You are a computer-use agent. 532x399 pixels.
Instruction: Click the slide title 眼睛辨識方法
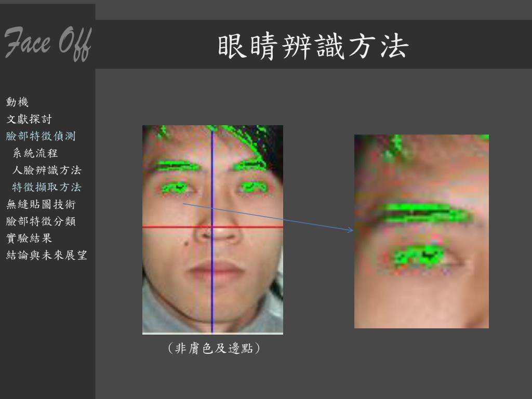coord(313,46)
